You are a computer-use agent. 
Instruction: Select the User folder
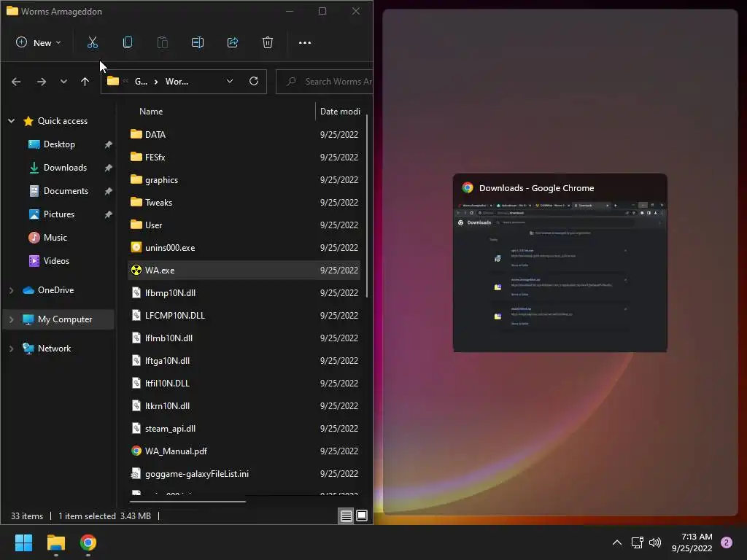pos(153,225)
